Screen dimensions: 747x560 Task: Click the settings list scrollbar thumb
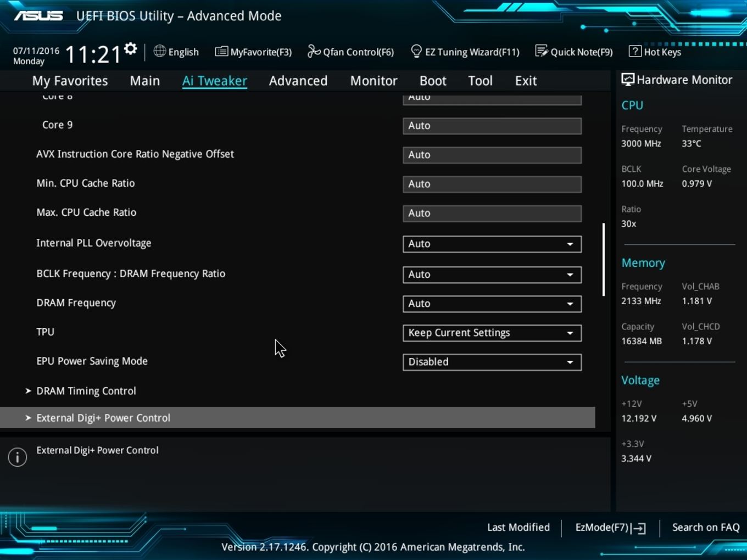(604, 259)
